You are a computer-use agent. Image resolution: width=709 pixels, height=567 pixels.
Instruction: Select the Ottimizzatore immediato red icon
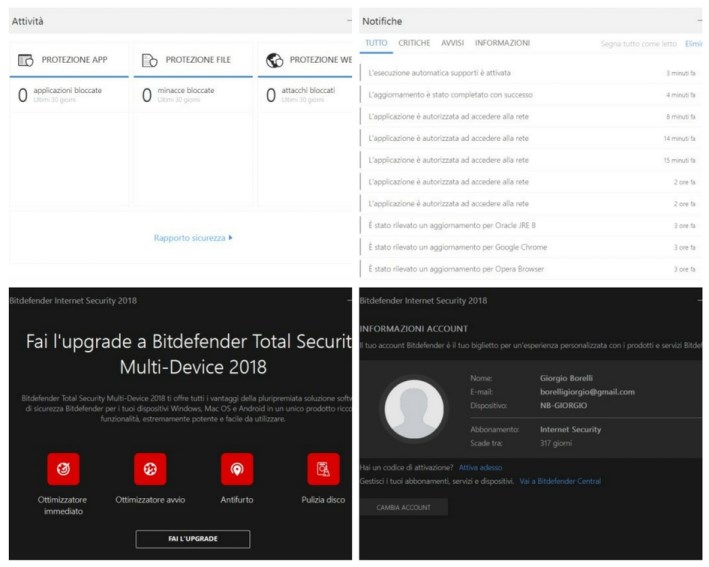63,469
